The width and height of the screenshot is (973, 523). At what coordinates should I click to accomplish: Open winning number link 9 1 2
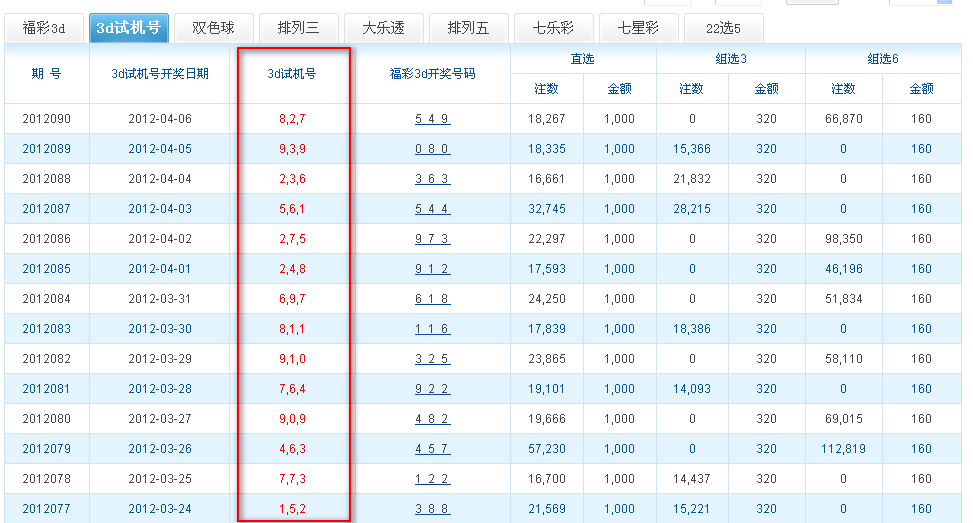433,269
